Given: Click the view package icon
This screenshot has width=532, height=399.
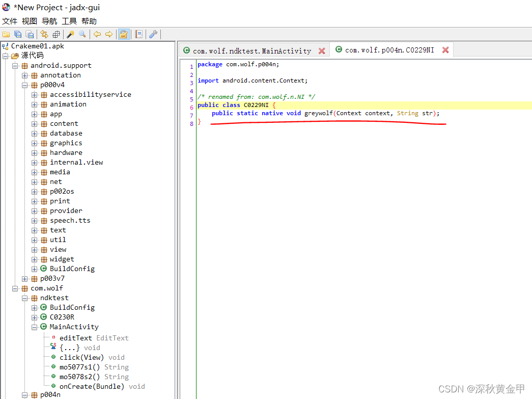Looking at the screenshot, I should click(x=44, y=250).
